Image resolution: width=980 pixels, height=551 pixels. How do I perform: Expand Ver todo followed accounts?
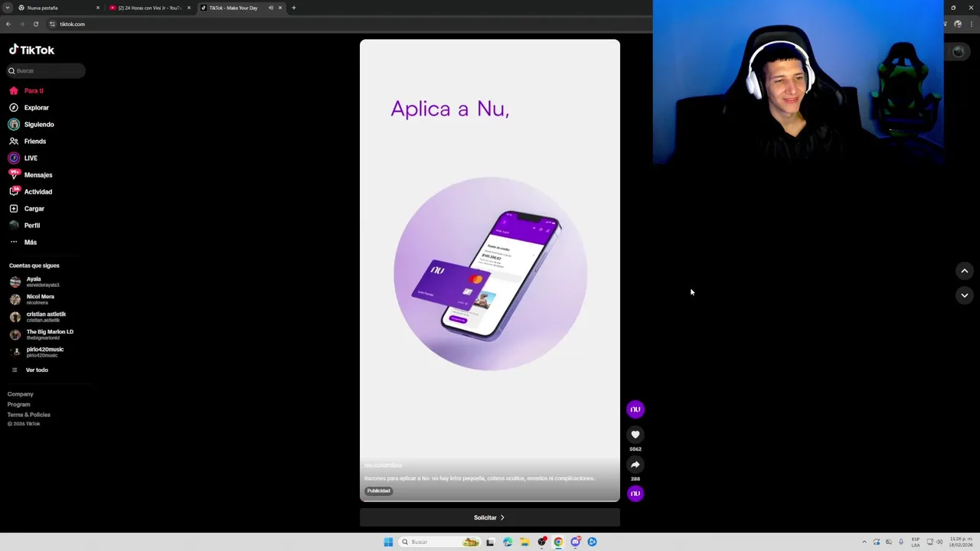pos(29,370)
